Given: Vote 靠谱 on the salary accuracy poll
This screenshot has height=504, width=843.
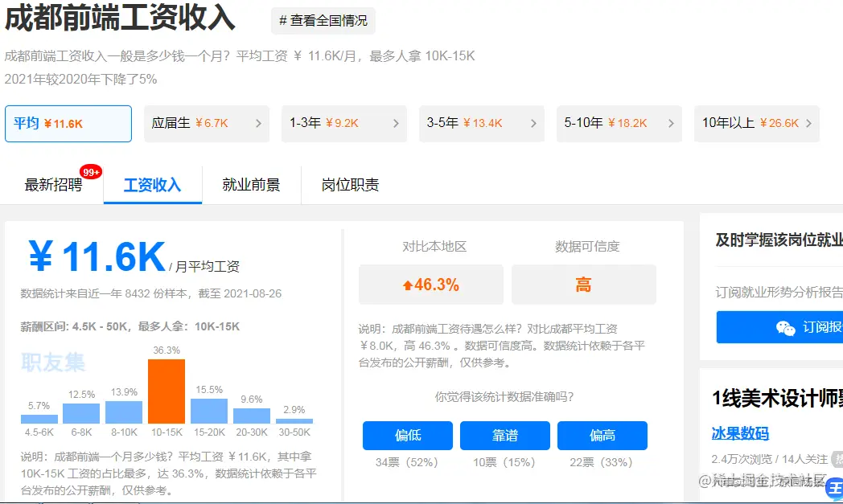Looking at the screenshot, I should tap(504, 436).
